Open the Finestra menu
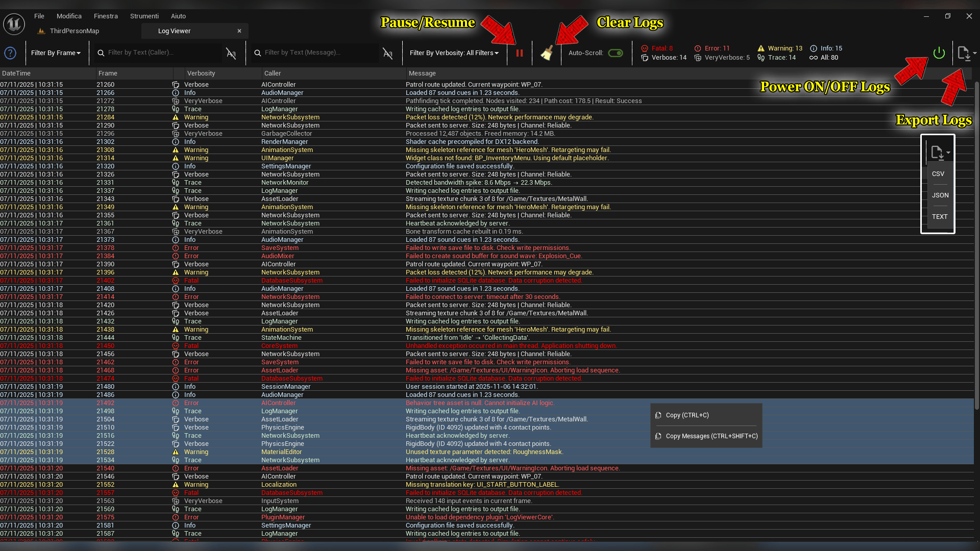 coord(106,16)
